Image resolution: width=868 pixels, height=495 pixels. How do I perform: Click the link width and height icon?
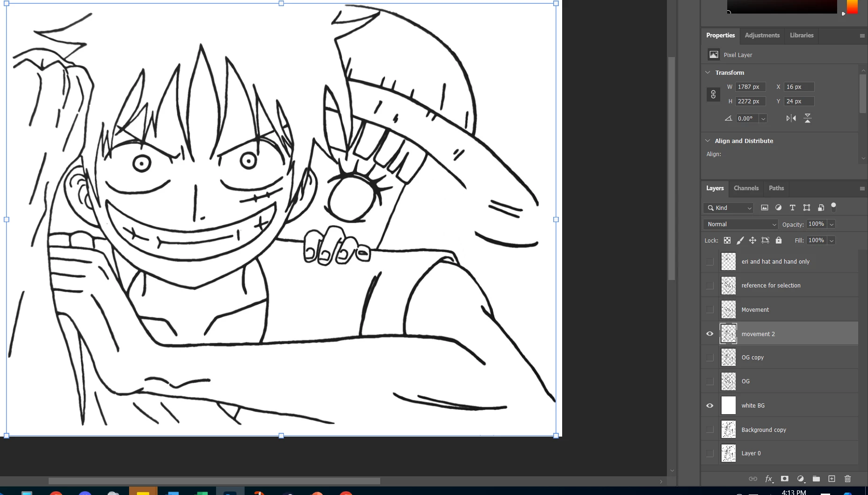point(713,94)
